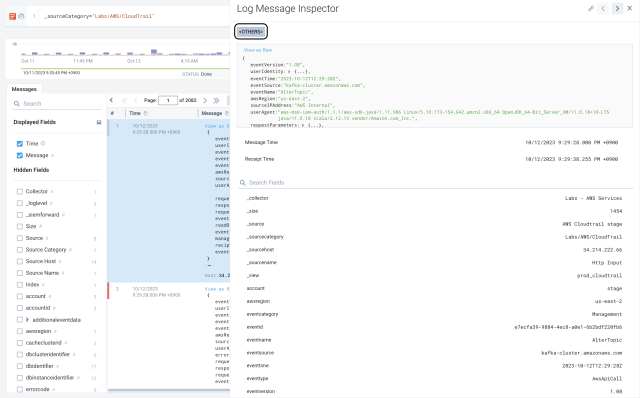Check the dbclusteridentifier hidden field
Screen dimensions: 640x398
coord(20,354)
